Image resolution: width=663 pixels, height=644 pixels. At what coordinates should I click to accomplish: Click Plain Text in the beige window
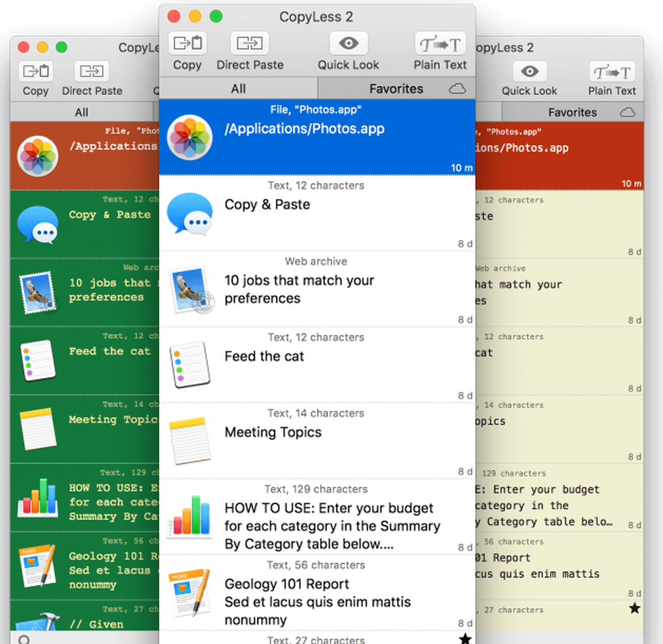[x=612, y=71]
